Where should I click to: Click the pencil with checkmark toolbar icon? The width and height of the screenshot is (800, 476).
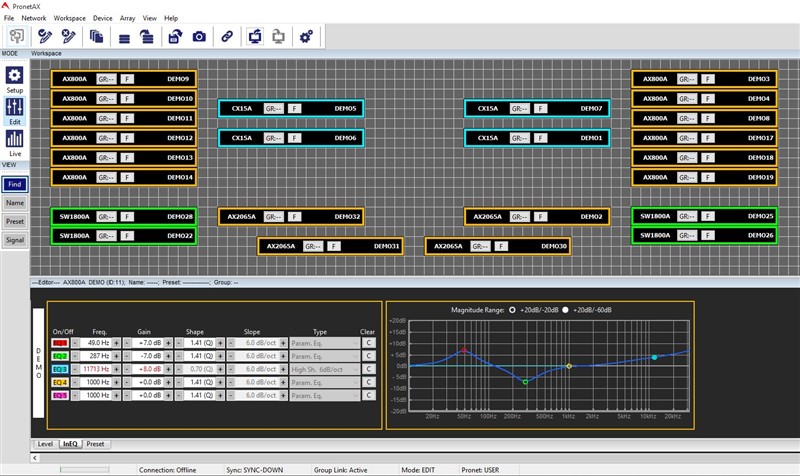44,36
